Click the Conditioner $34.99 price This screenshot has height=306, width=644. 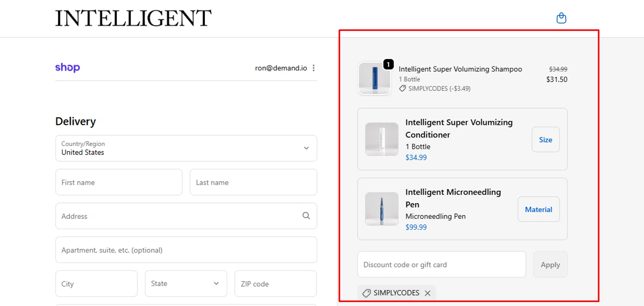[416, 158]
